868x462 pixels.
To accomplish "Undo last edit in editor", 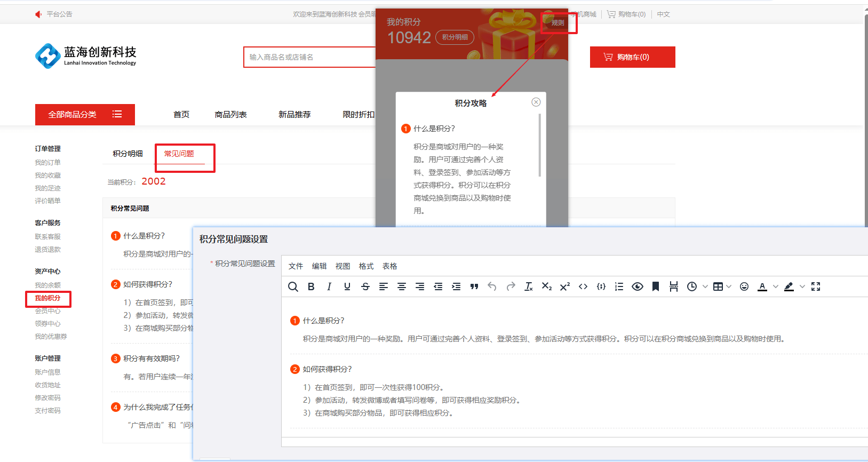I will 492,286.
